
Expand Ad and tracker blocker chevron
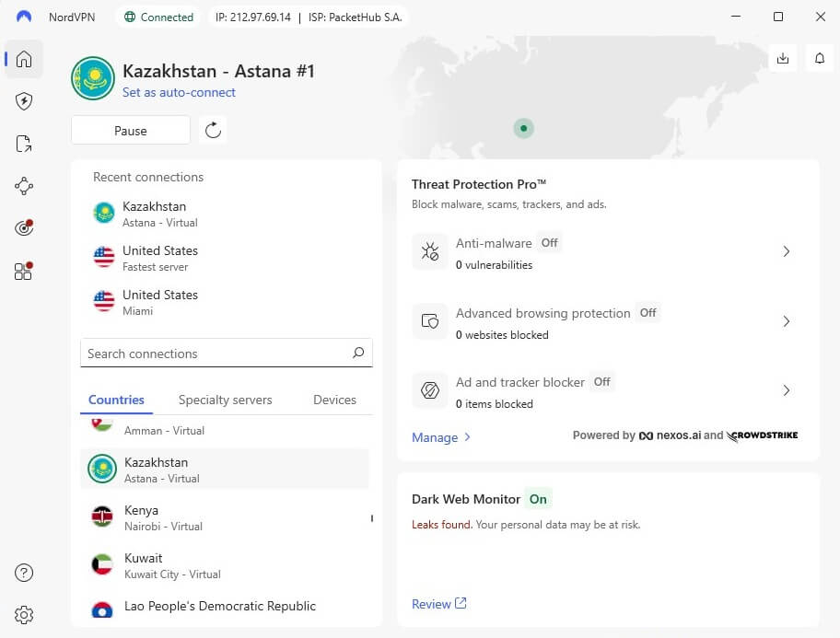pos(786,390)
